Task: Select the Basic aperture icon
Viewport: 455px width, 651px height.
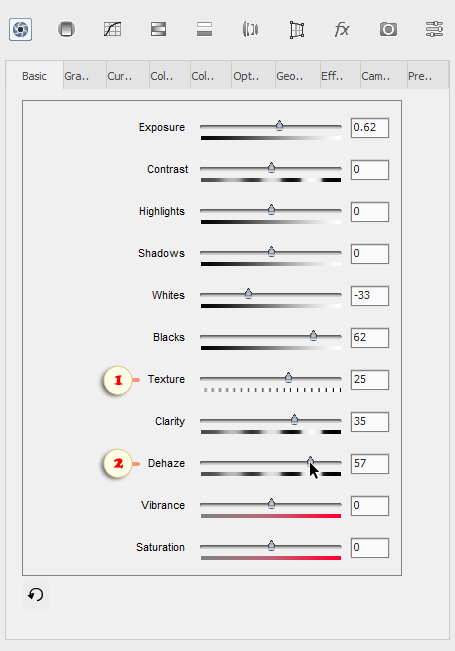Action: click(21, 29)
